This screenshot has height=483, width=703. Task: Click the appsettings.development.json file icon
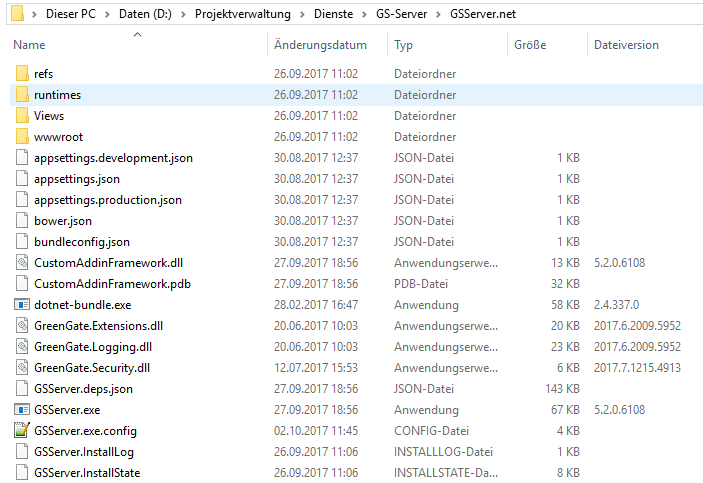[x=22, y=158]
